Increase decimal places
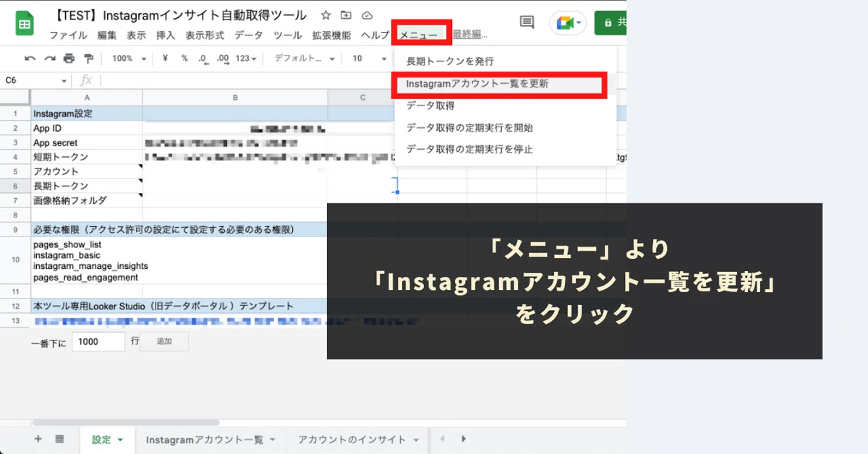 coord(222,59)
